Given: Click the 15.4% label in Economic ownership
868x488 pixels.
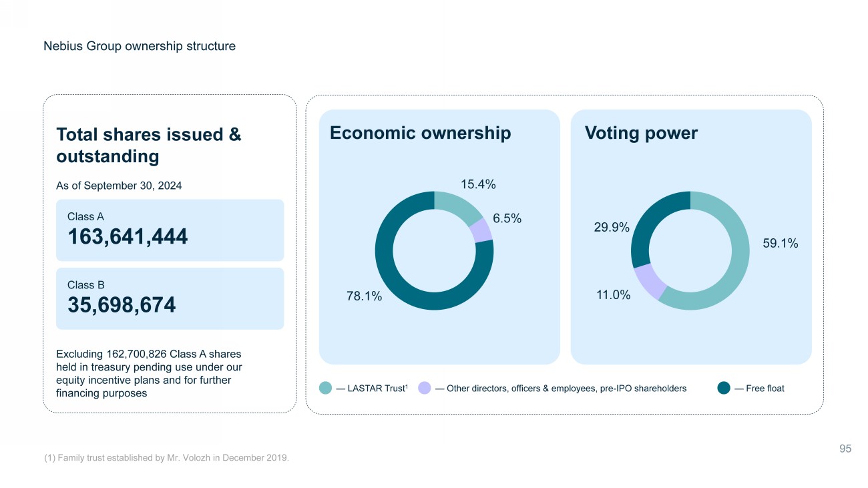Looking at the screenshot, I should 478,184.
